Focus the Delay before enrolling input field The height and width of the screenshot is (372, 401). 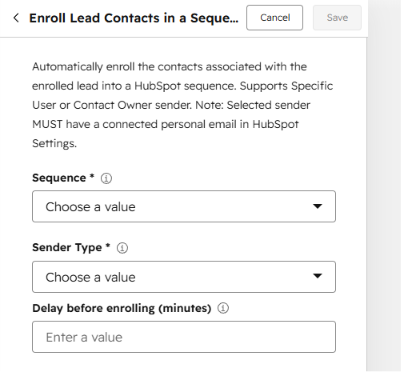coord(184,337)
